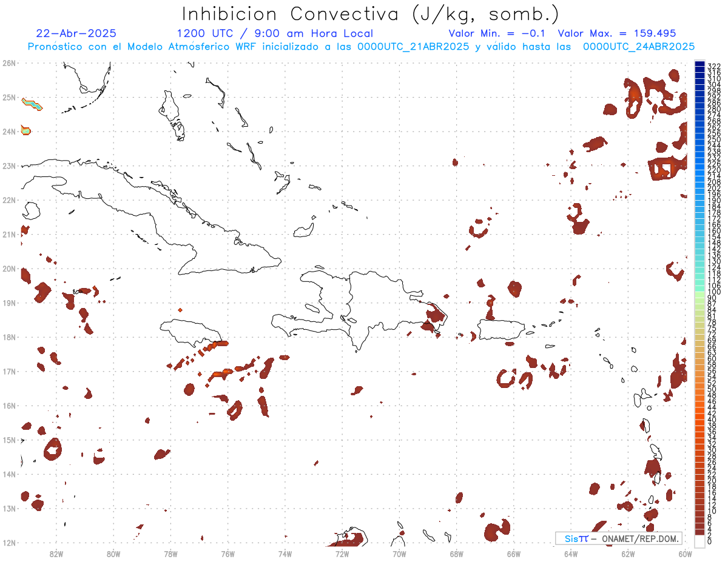Screen dimensions: 728x562
Task: Select the 18N latitude label
Action: [x=9, y=337]
